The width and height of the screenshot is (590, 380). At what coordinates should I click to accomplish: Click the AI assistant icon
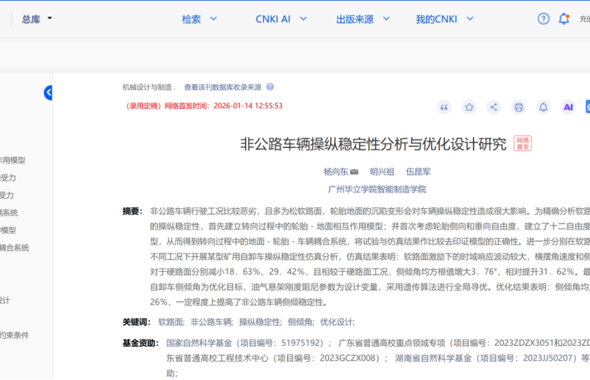click(568, 107)
